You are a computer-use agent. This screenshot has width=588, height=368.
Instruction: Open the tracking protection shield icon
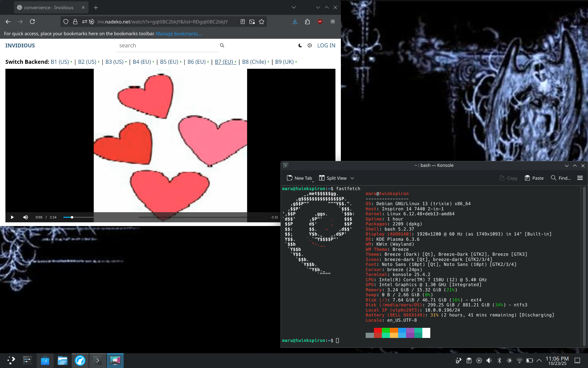point(66,22)
